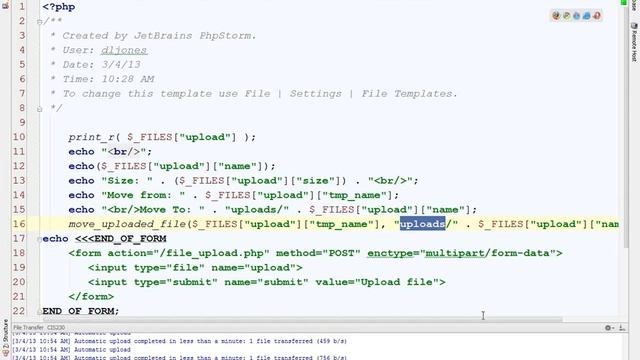Click line number 9 in the gutter
This screenshot has width=640, height=360.
pyautogui.click(x=22, y=123)
